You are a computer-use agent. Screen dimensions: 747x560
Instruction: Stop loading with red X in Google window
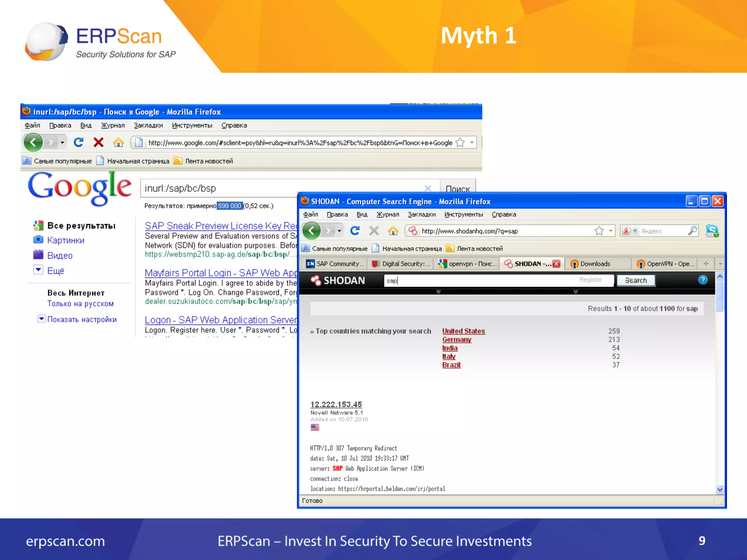(x=98, y=142)
